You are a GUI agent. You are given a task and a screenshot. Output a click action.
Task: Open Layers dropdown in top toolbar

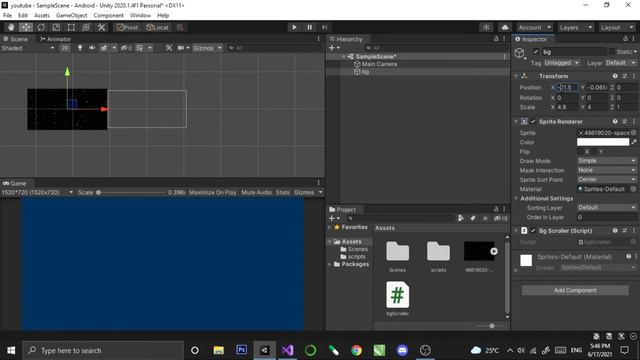click(576, 27)
